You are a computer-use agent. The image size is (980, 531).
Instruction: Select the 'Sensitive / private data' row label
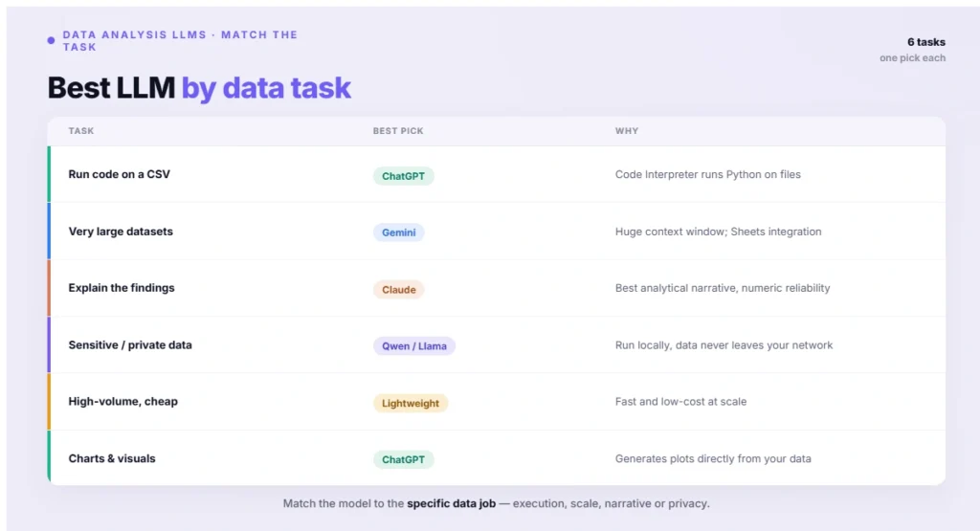point(130,344)
